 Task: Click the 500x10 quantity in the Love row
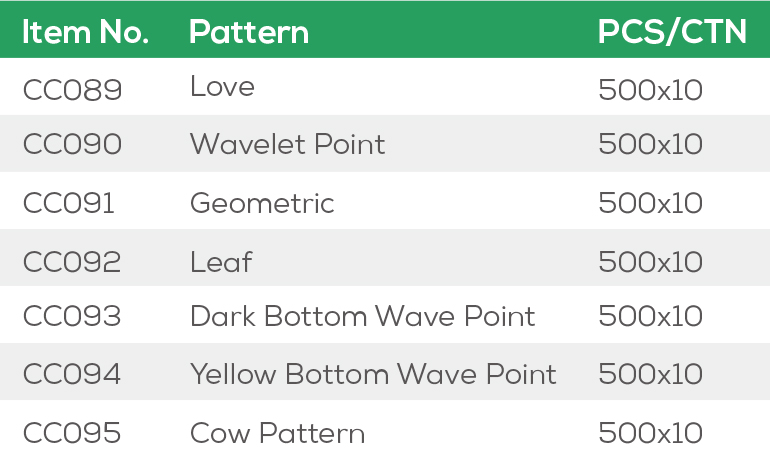(x=650, y=90)
